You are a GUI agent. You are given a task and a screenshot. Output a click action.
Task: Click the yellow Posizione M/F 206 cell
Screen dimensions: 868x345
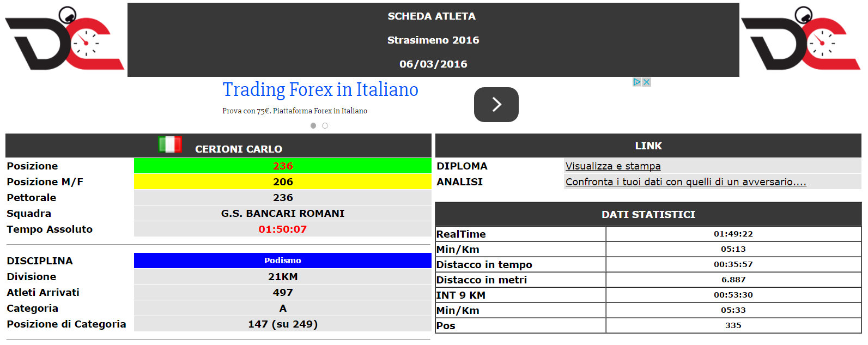(282, 182)
